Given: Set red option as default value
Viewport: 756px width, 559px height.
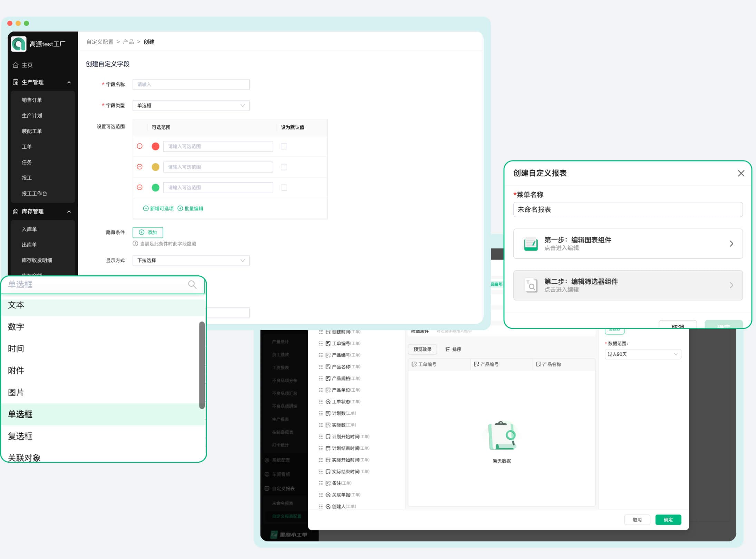Looking at the screenshot, I should pos(284,146).
